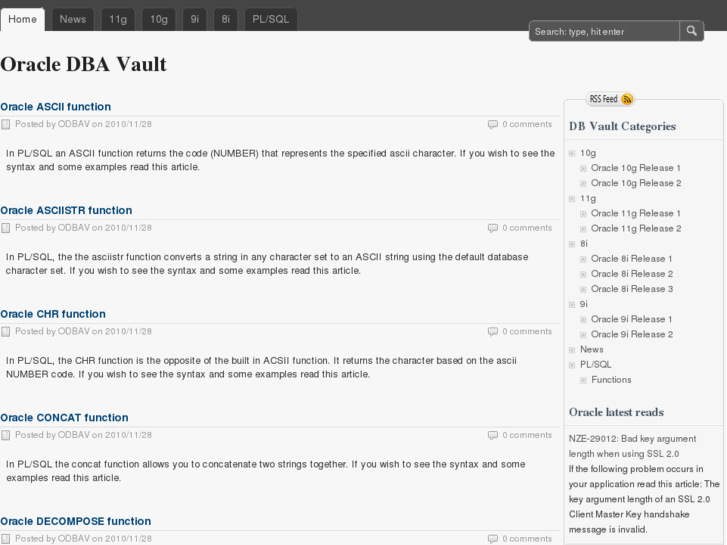Click the post icon beside CHR function author
The height and width of the screenshot is (545, 727).
6,332
